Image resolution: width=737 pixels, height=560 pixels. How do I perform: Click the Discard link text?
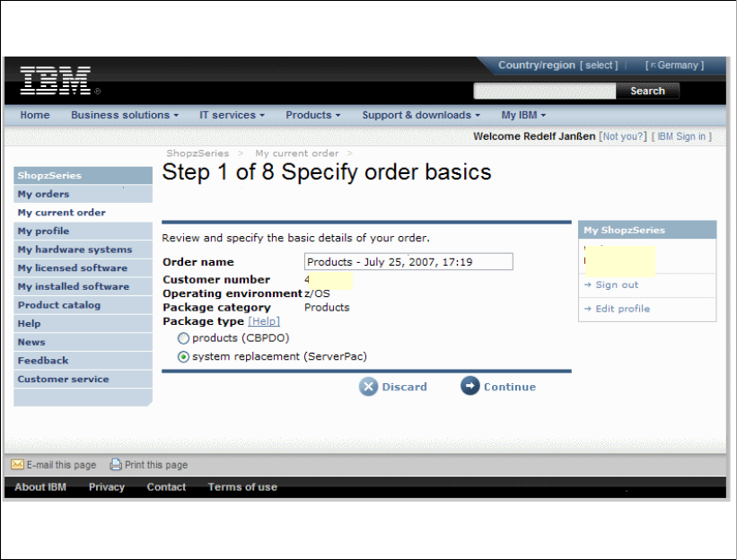(x=404, y=387)
